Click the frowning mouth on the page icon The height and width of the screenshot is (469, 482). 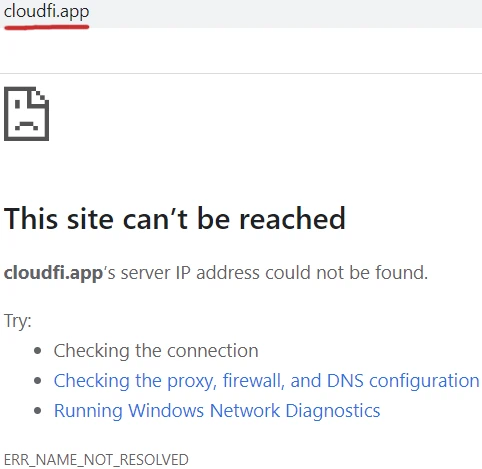[x=26, y=125]
